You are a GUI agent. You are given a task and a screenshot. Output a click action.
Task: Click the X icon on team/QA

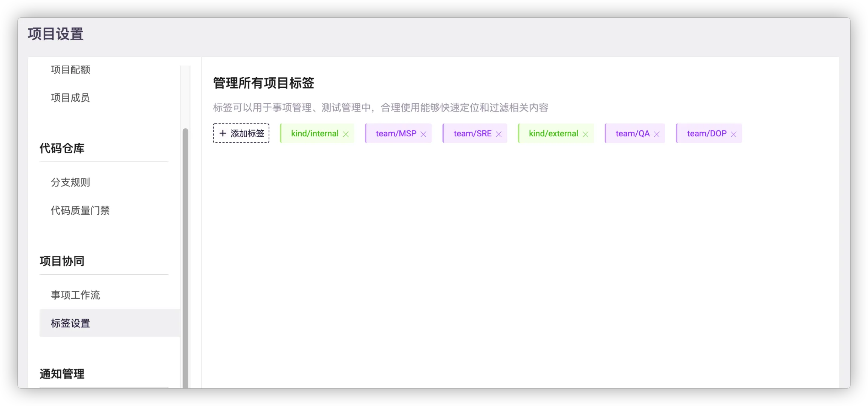[x=657, y=134]
